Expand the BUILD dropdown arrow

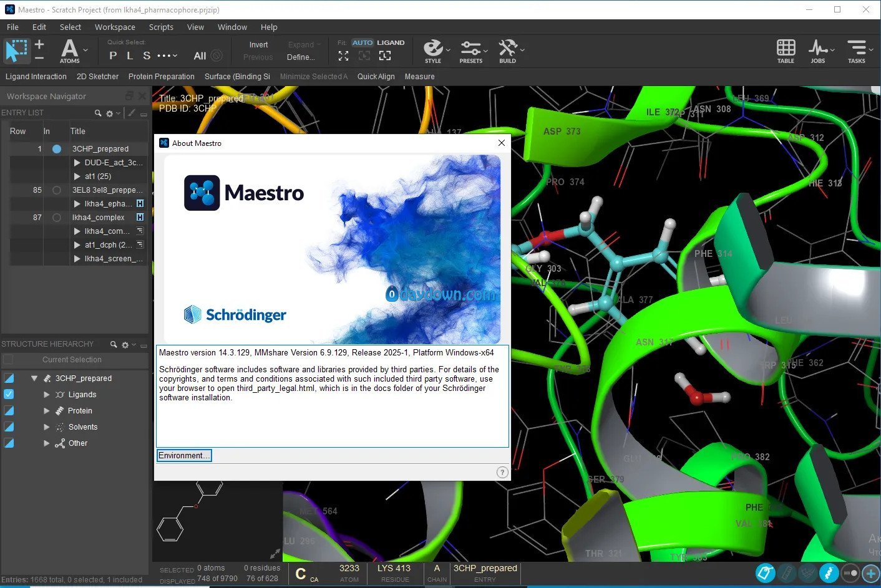click(522, 50)
